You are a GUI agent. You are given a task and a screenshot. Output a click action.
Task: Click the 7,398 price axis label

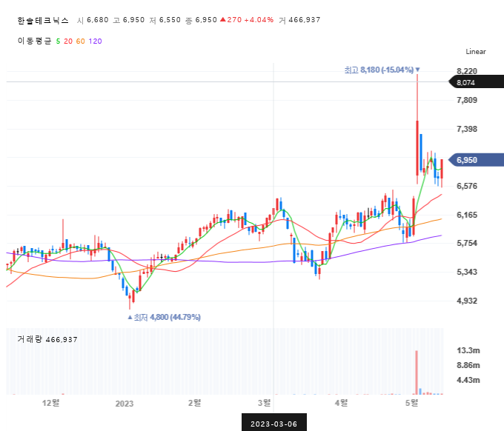(x=467, y=129)
